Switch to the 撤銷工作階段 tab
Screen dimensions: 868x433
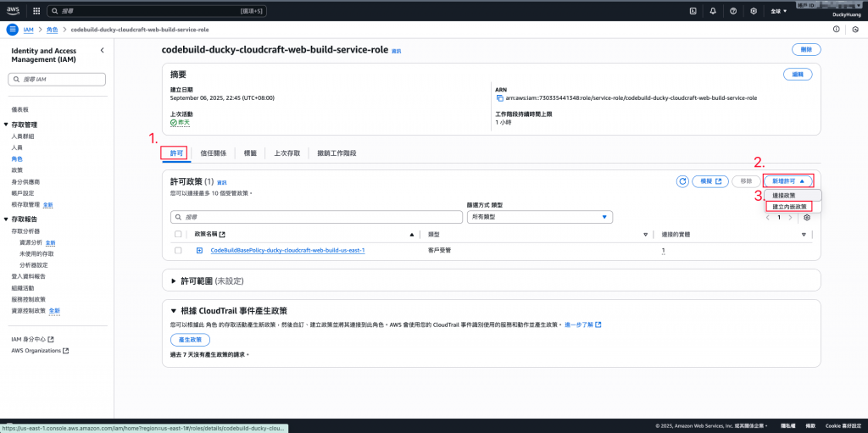[x=337, y=153]
